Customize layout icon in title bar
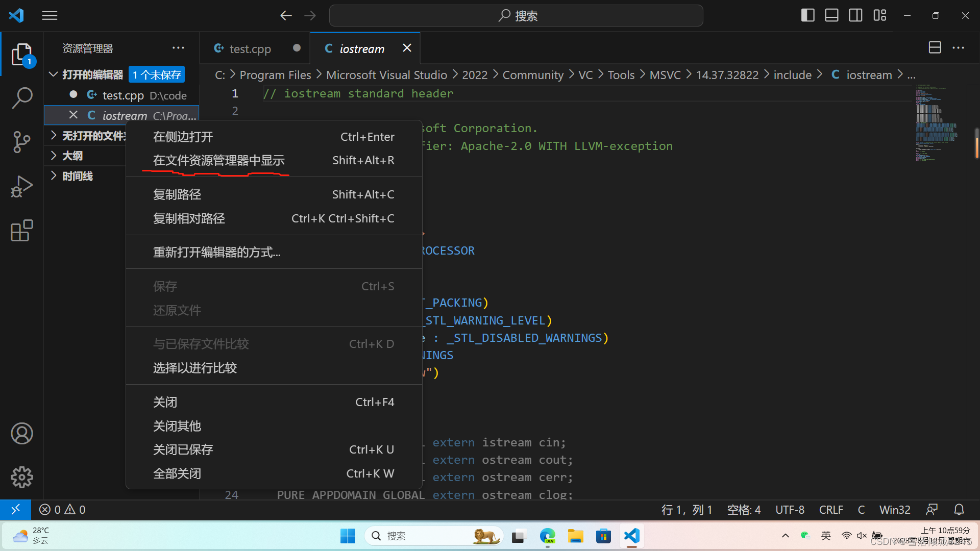 coord(880,15)
